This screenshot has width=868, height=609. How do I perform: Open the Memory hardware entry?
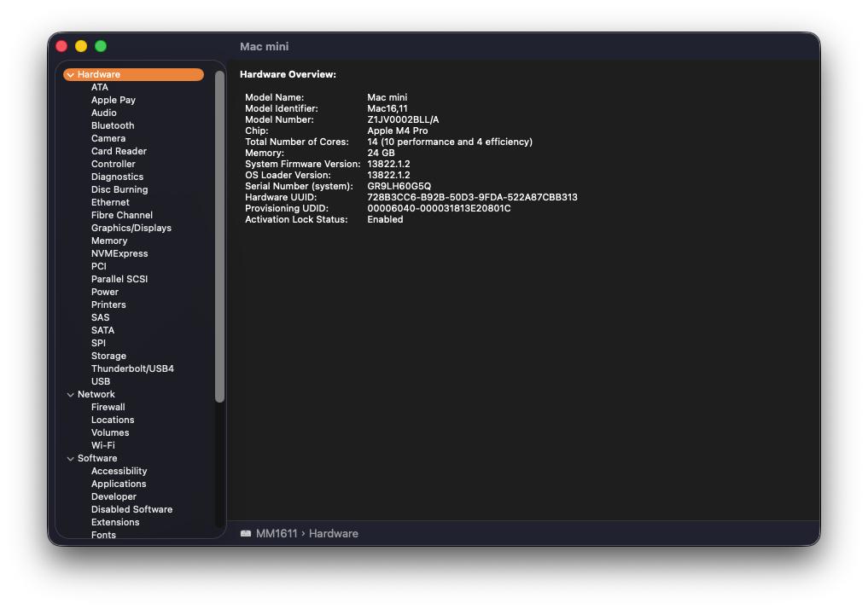tap(109, 241)
